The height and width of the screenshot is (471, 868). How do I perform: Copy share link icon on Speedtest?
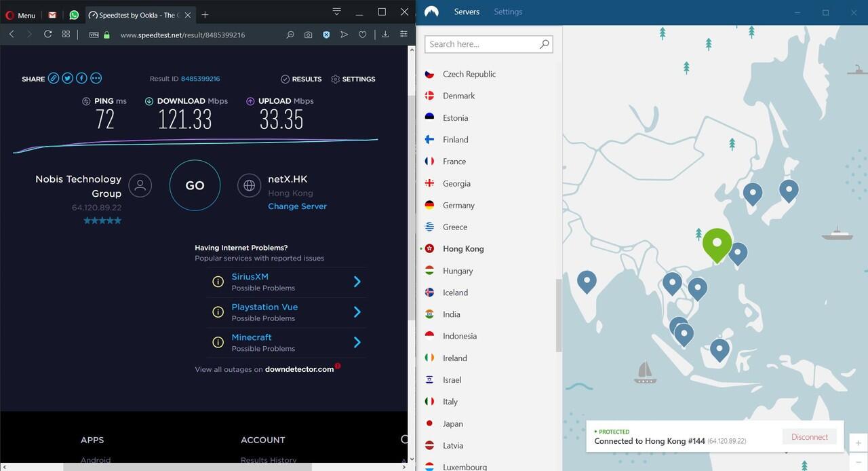coord(54,78)
